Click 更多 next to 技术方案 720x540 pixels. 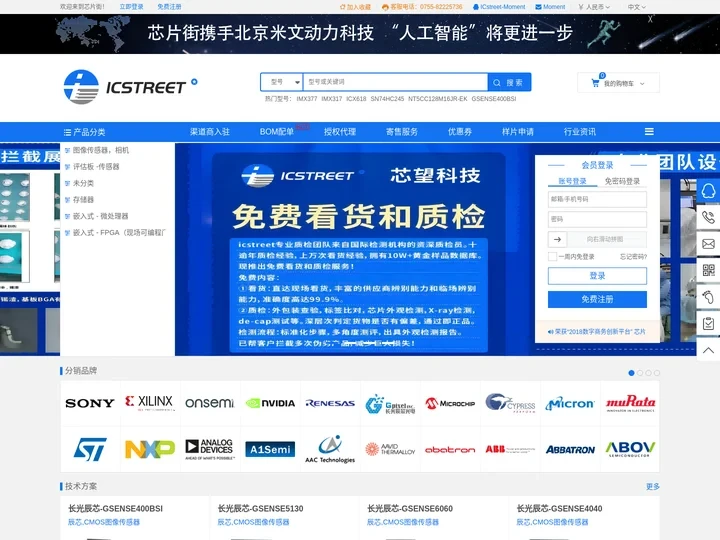[652, 486]
